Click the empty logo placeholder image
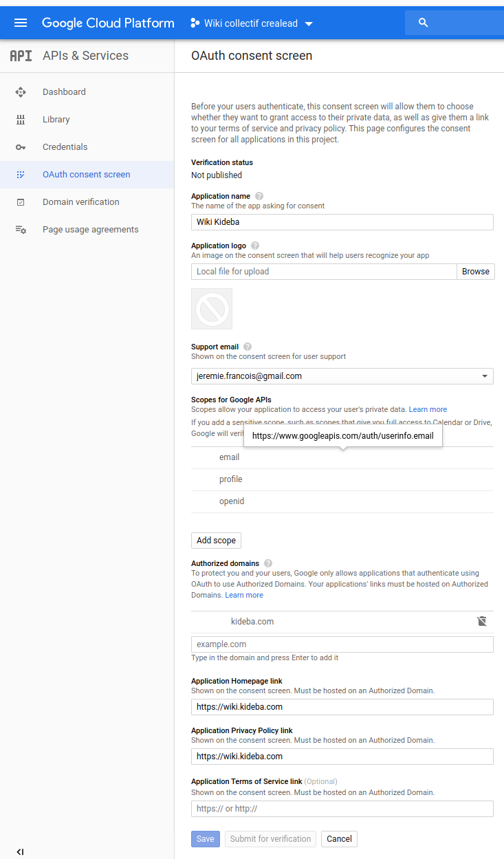504x859 pixels. pos(212,309)
